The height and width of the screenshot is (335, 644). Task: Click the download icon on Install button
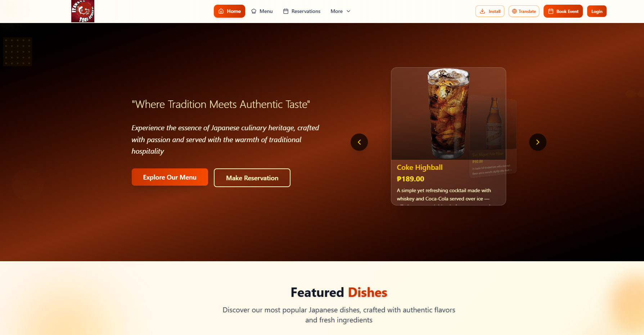click(482, 11)
